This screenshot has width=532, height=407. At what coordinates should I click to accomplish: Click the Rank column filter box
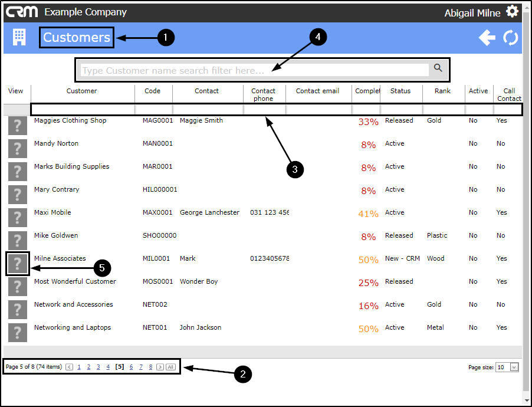(x=444, y=109)
